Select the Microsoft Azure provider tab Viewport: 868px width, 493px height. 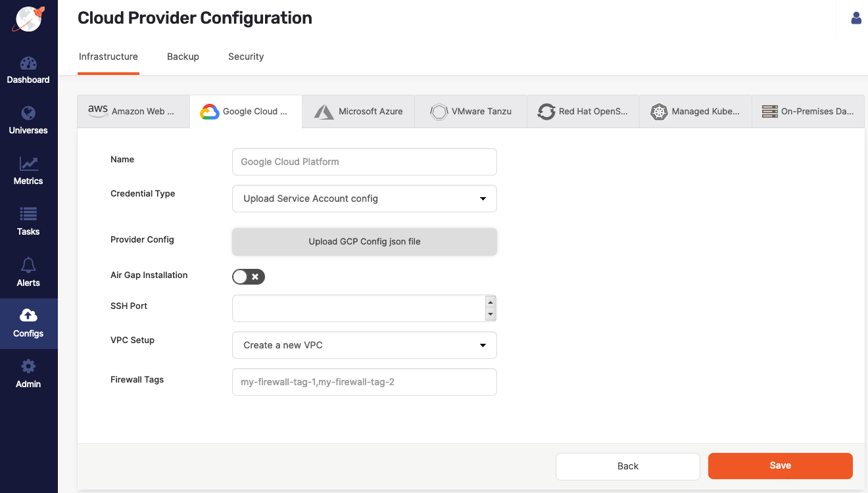pyautogui.click(x=358, y=111)
